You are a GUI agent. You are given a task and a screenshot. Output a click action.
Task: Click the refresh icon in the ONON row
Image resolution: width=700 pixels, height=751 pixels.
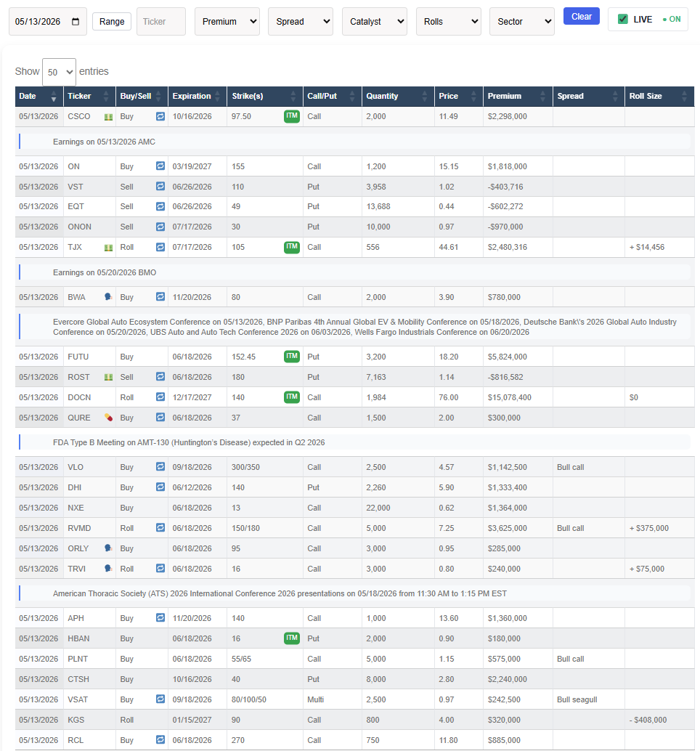click(160, 227)
